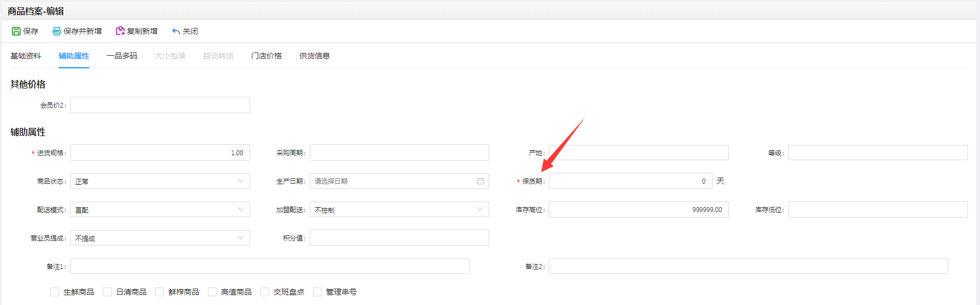The image size is (980, 305).
Task: Click 关闭 button text
Action: pos(190,31)
